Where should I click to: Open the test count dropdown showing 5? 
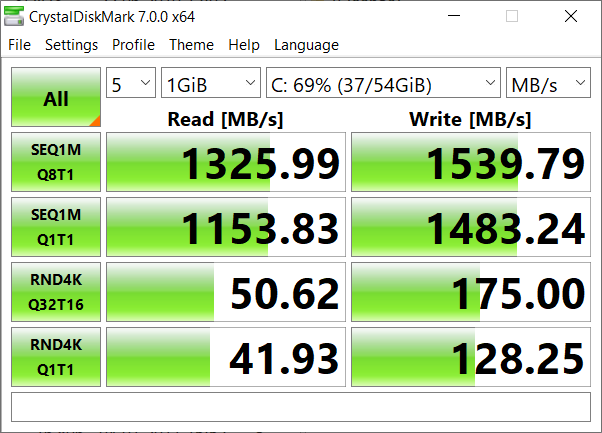click(x=131, y=83)
